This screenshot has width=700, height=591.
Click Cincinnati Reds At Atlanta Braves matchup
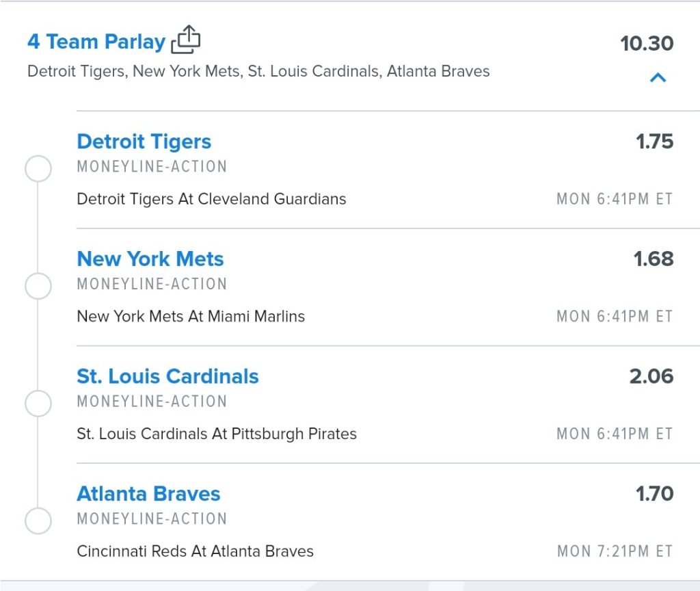pos(195,551)
